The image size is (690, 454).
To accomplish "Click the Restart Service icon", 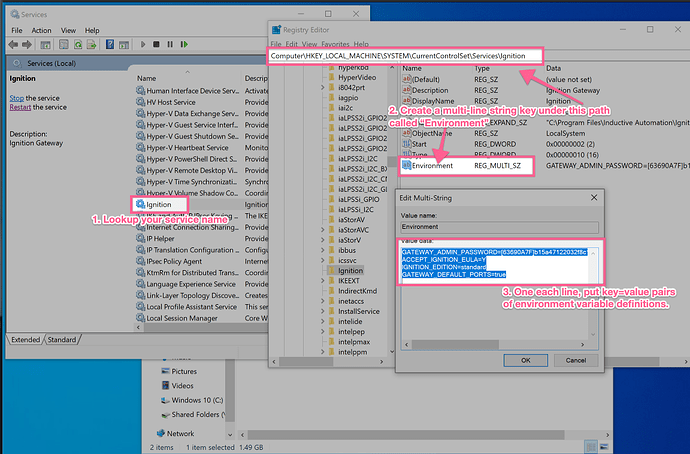I will (184, 44).
